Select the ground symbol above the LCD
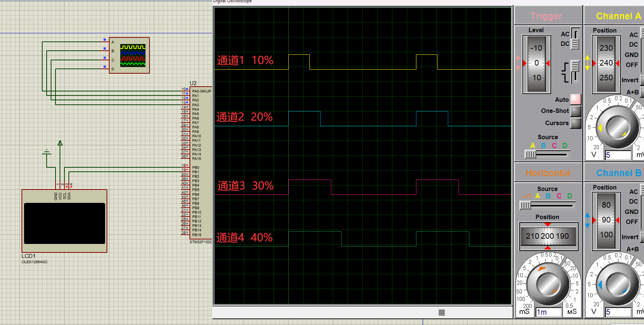The width and height of the screenshot is (644, 325). (x=47, y=152)
